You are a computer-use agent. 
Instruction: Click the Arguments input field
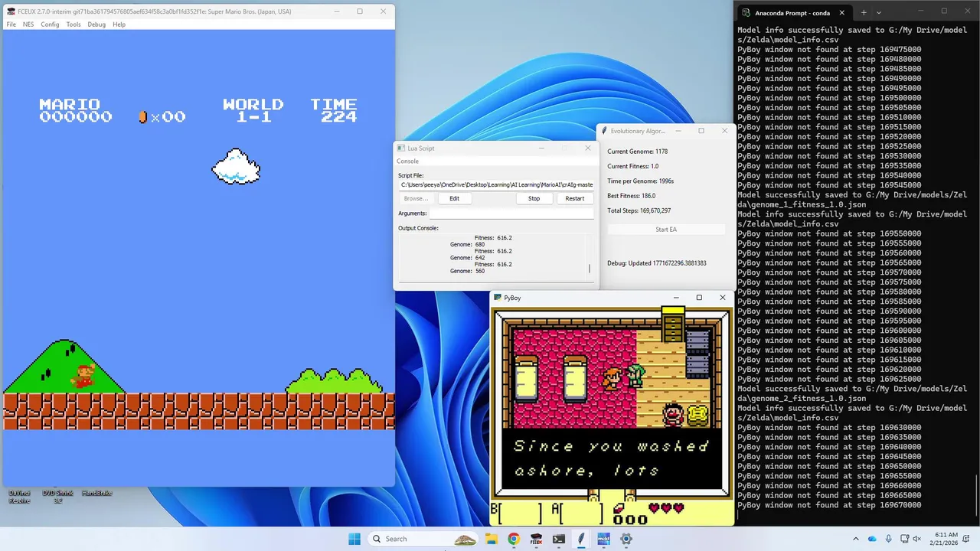511,214
